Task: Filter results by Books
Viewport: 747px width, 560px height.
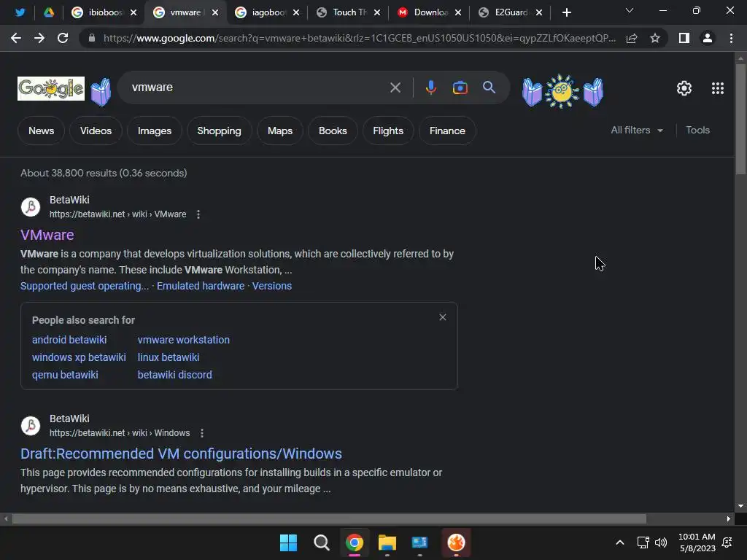Action: pos(333,131)
